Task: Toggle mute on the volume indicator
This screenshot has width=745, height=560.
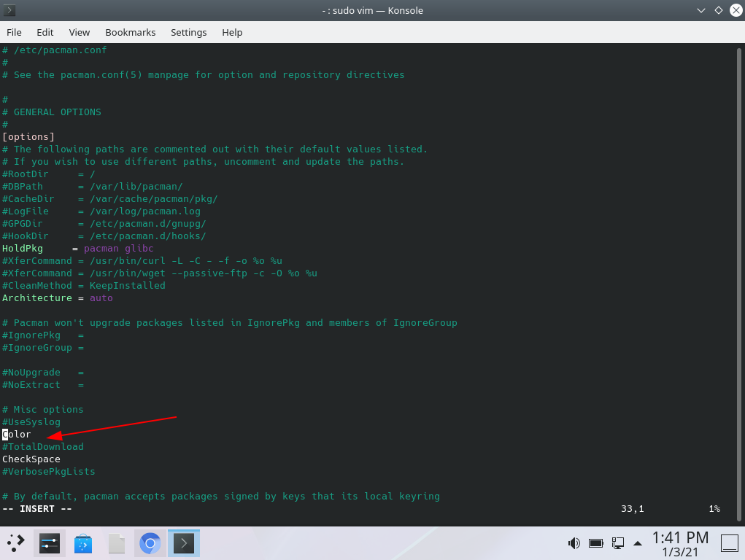Action: click(574, 543)
